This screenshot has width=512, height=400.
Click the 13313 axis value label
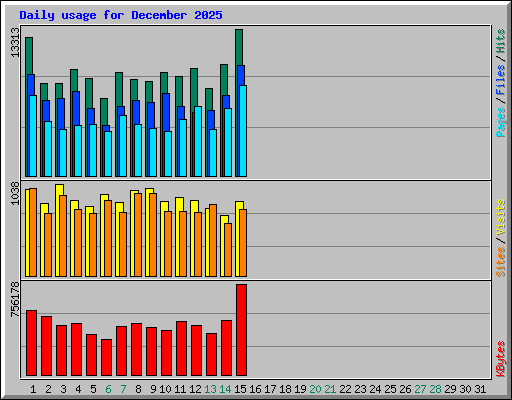click(x=15, y=42)
